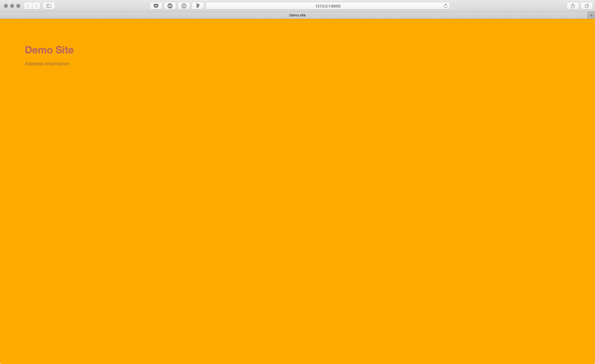Click the Pocket save icon in toolbar
The height and width of the screenshot is (364, 595).
(156, 6)
